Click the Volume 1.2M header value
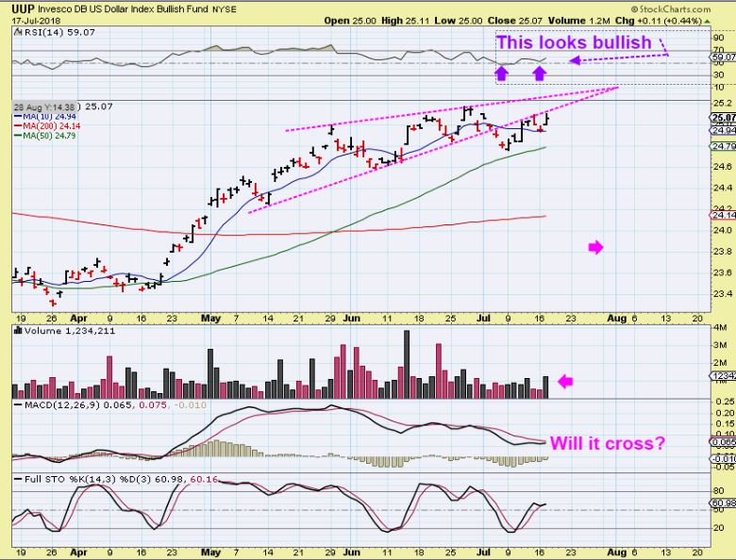The width and height of the screenshot is (736, 560). 578,21
